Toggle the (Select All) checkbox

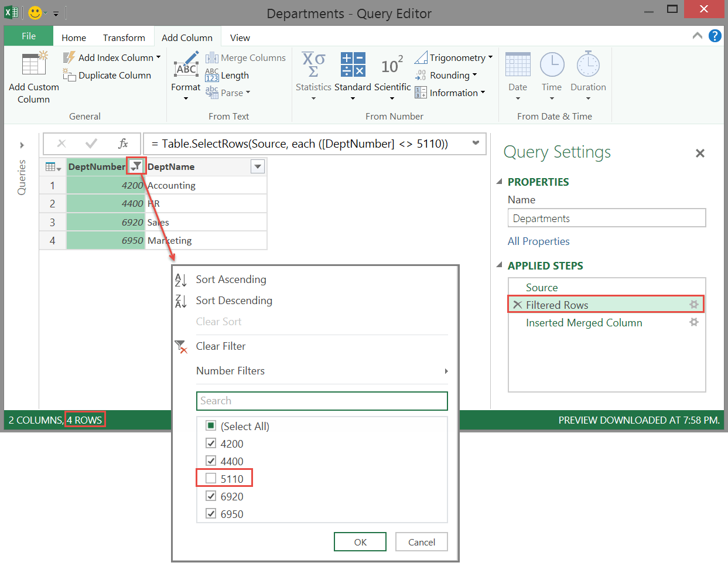tap(210, 426)
